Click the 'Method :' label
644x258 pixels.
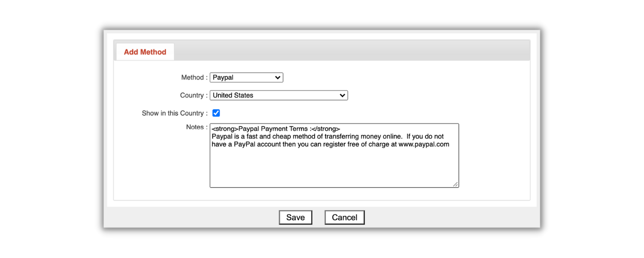point(194,77)
